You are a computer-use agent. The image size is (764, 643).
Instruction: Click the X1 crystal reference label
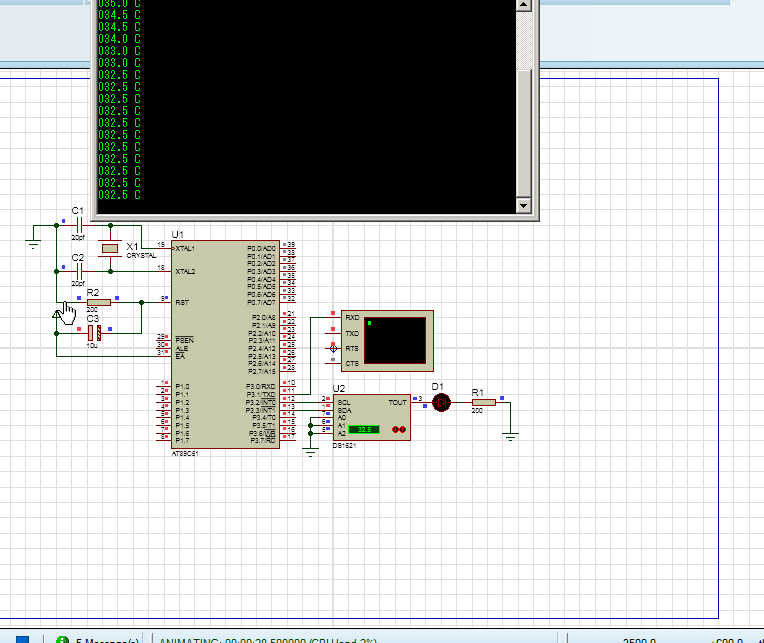click(x=132, y=246)
